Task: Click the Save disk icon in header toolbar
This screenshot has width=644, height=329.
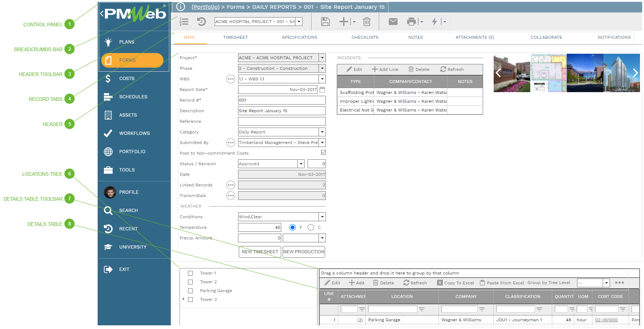Action: [x=325, y=22]
